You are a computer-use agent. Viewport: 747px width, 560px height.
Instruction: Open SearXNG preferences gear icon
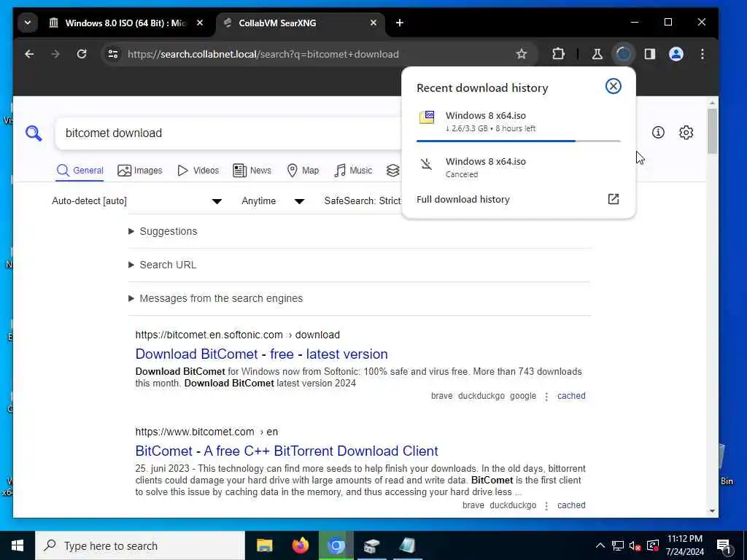point(686,133)
